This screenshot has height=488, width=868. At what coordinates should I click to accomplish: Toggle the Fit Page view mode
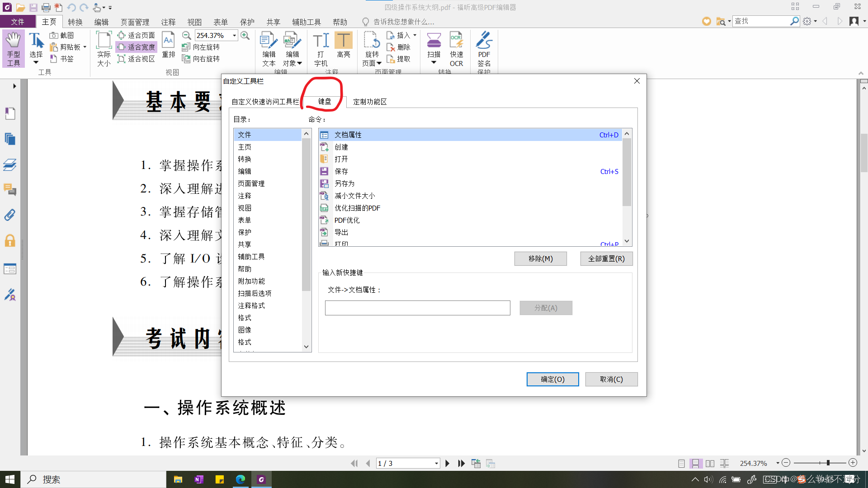tap(137, 35)
